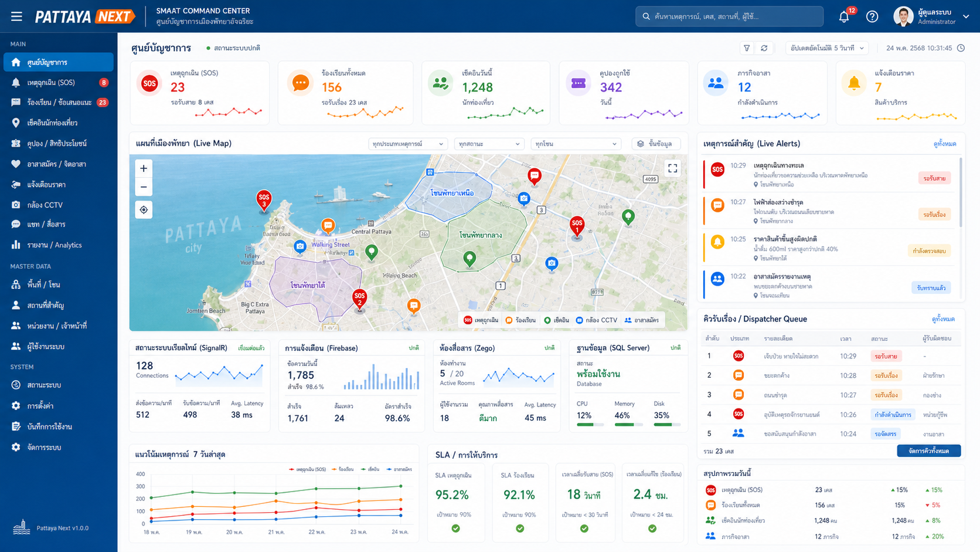
Task: Open the complaints and suggestions sidebar item
Action: click(x=59, y=102)
